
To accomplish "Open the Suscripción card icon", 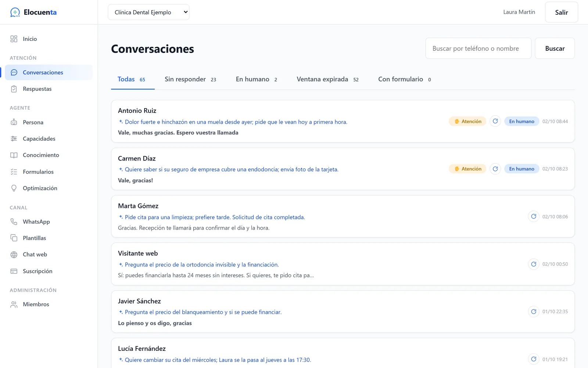I will pyautogui.click(x=14, y=271).
